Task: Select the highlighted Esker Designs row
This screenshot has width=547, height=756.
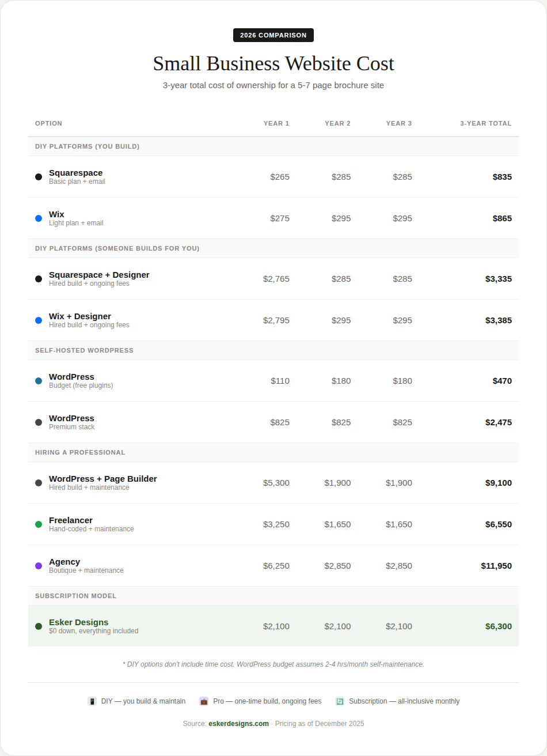Action: point(273,626)
